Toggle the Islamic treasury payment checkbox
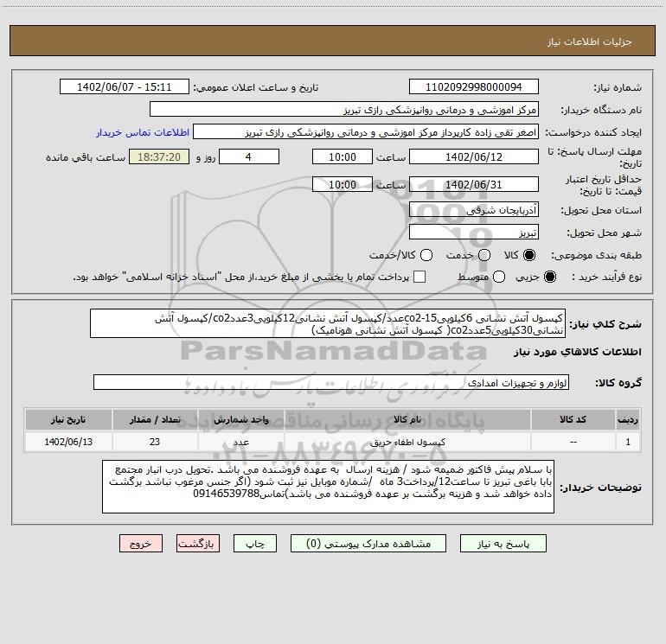The height and width of the screenshot is (644, 666). [x=419, y=277]
